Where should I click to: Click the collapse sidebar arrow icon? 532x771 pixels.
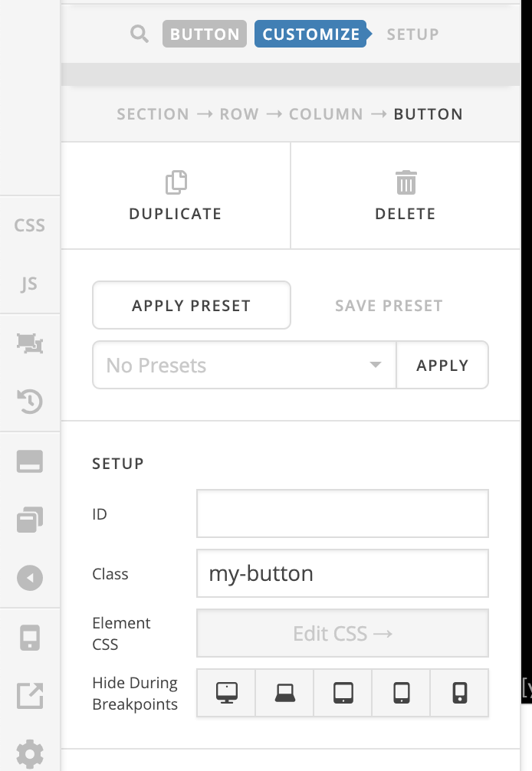click(29, 578)
